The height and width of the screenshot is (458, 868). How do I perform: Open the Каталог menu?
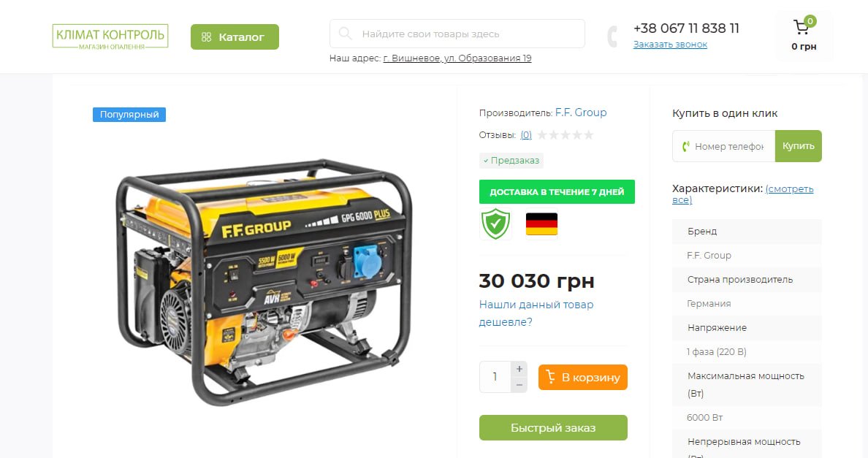pos(235,37)
